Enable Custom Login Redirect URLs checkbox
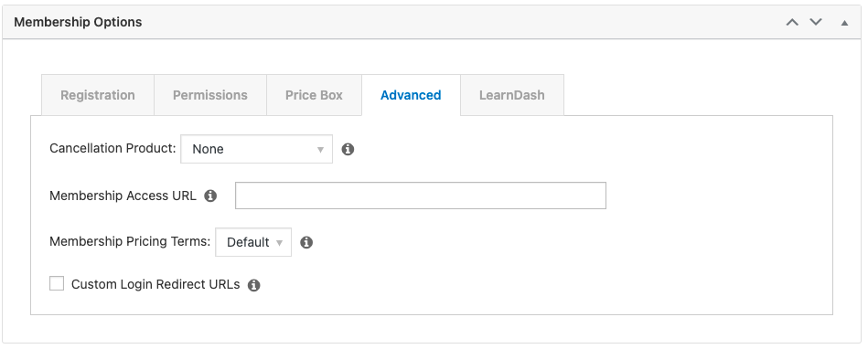The image size is (868, 349). 57,284
